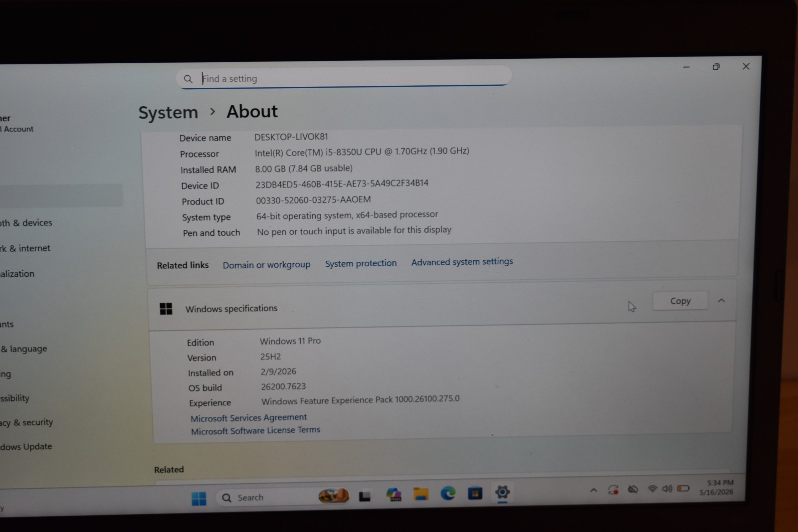Open the volume speaker tray icon
Screen dimensions: 798x532
coord(667,489)
